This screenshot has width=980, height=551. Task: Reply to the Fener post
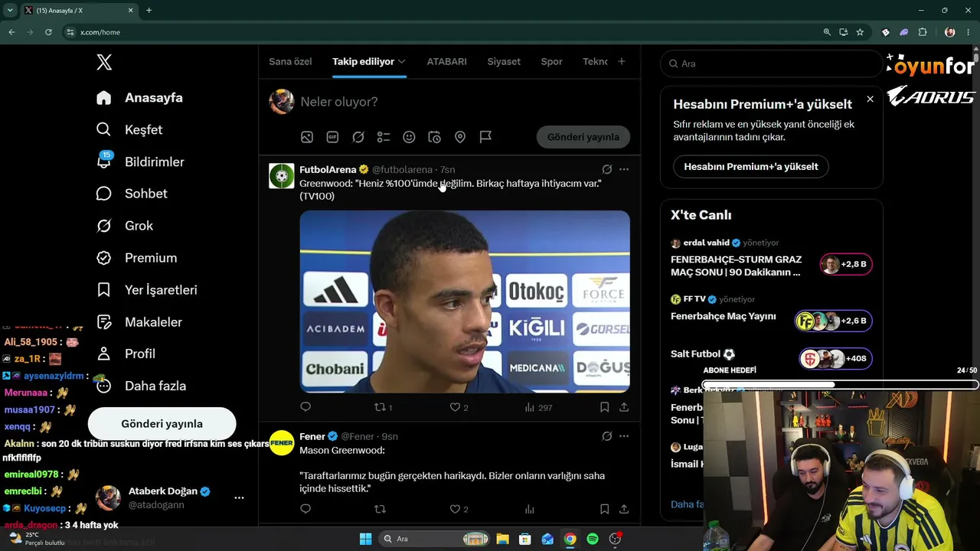tap(305, 509)
